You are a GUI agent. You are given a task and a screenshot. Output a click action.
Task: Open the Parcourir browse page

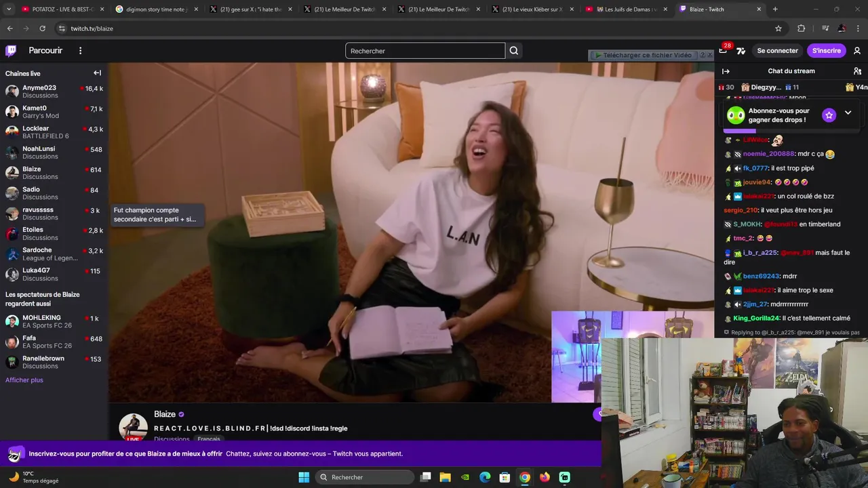[45, 51]
